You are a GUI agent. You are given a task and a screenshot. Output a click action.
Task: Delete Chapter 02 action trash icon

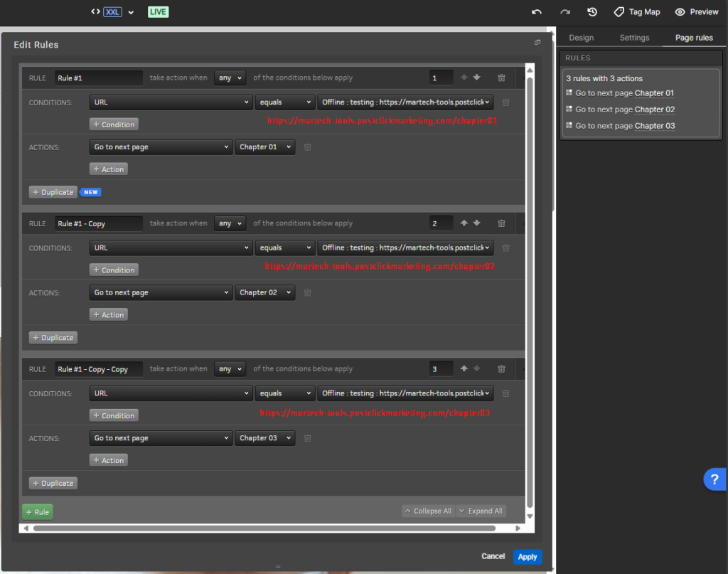[307, 292]
